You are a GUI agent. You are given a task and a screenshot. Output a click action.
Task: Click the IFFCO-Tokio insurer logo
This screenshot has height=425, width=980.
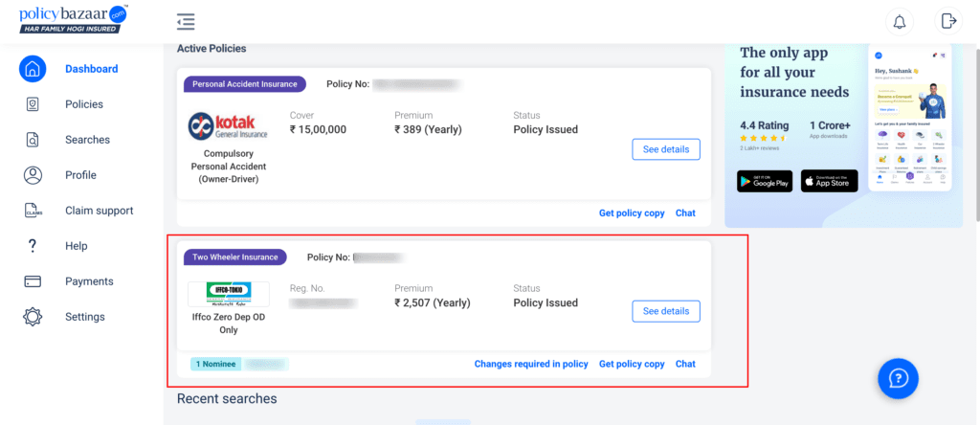[x=229, y=294]
